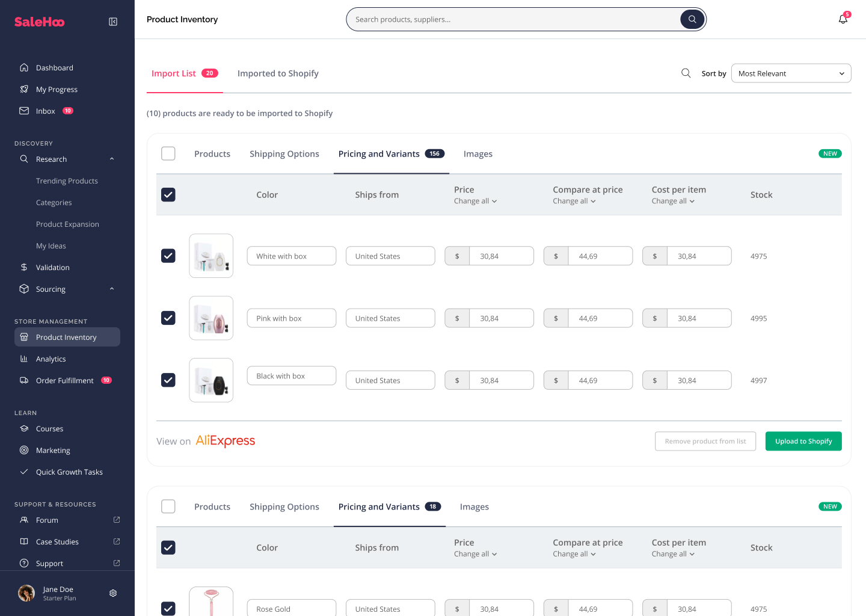Switch to the Import List tab

pos(185,73)
